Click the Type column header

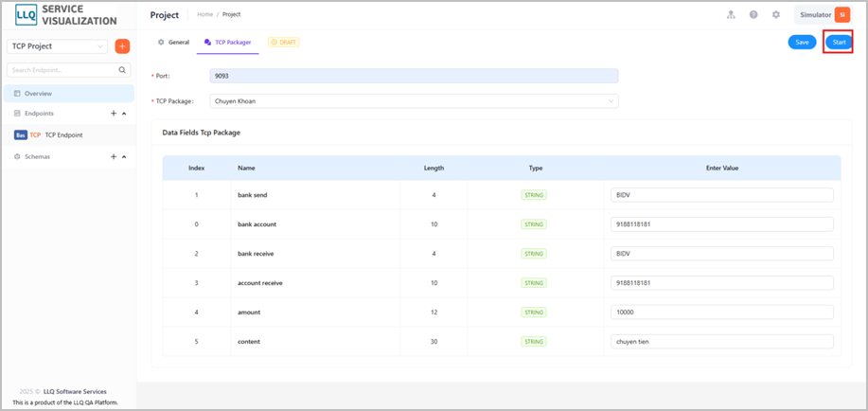536,168
